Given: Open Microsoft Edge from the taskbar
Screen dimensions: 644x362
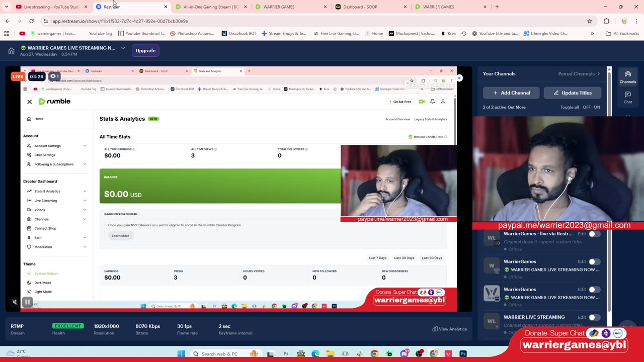Looking at the screenshot, I should point(315,353).
